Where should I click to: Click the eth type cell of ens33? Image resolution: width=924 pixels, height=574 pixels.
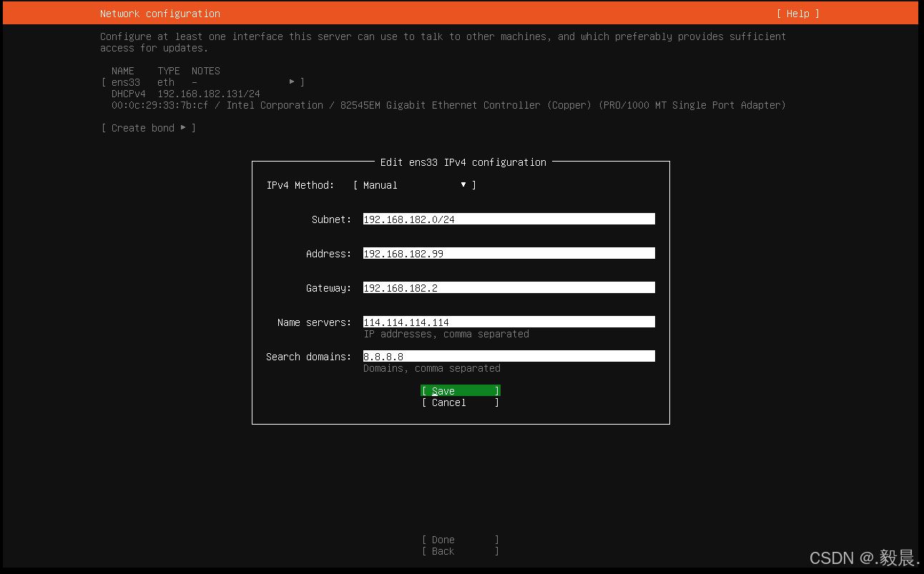pos(166,82)
